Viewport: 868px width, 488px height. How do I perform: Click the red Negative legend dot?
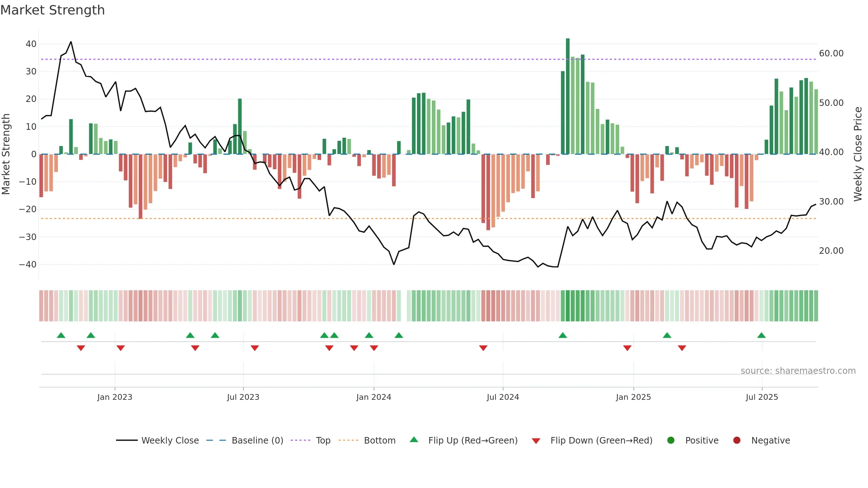click(x=737, y=440)
